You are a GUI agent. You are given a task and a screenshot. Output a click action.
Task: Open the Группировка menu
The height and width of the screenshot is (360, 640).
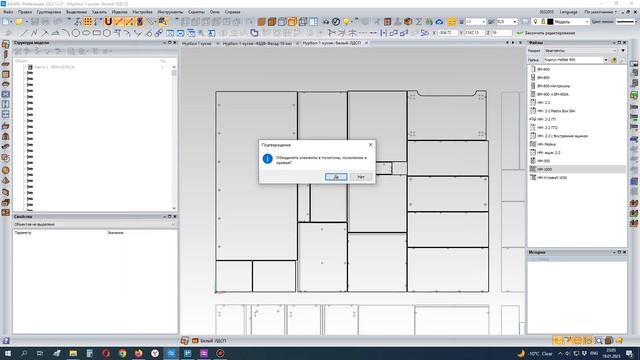coord(49,12)
